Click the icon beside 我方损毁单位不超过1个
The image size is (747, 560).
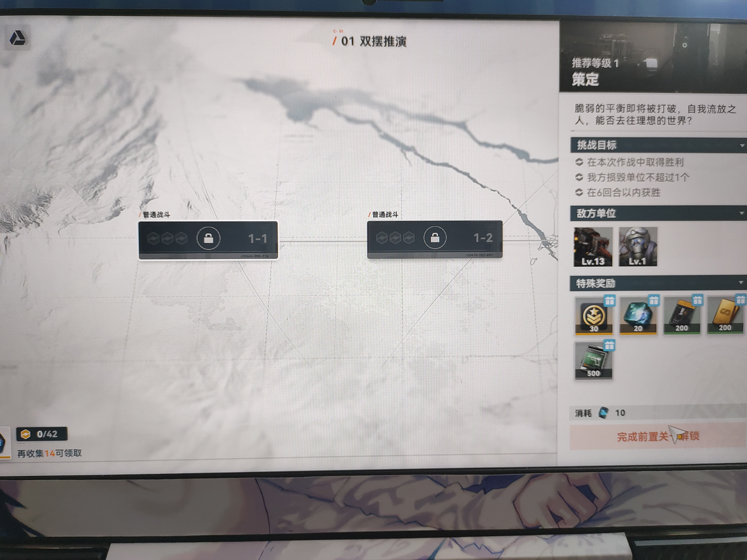(579, 177)
